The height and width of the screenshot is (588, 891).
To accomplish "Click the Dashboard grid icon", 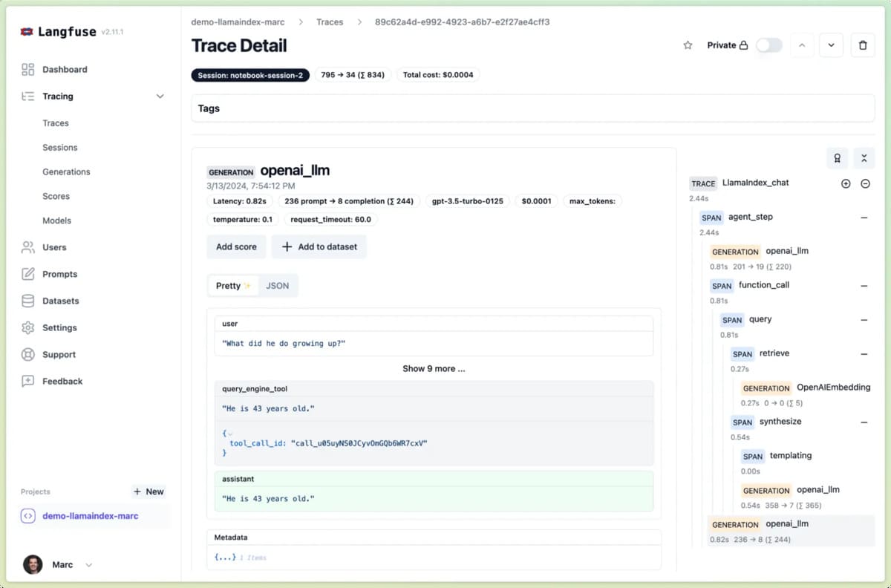I will pyautogui.click(x=28, y=69).
